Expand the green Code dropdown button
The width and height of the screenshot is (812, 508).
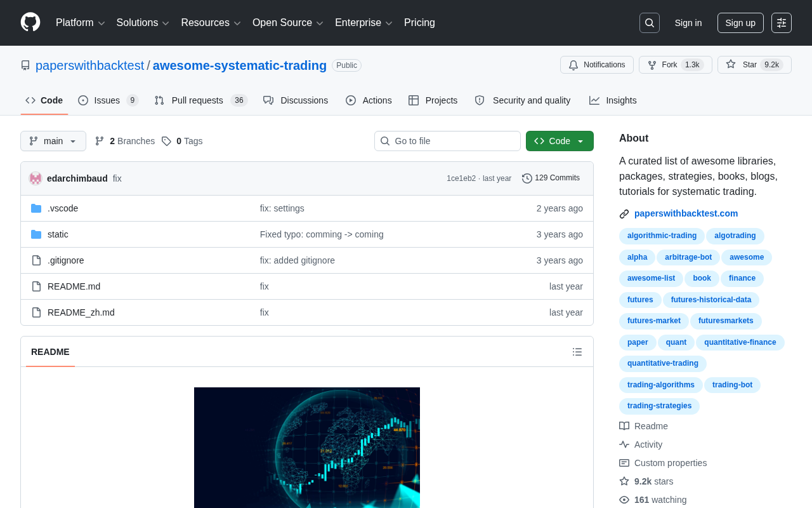click(x=560, y=141)
